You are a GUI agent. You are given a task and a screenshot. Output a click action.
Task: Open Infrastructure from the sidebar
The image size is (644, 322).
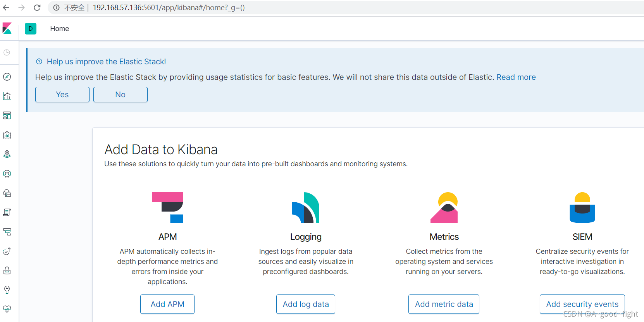click(7, 193)
